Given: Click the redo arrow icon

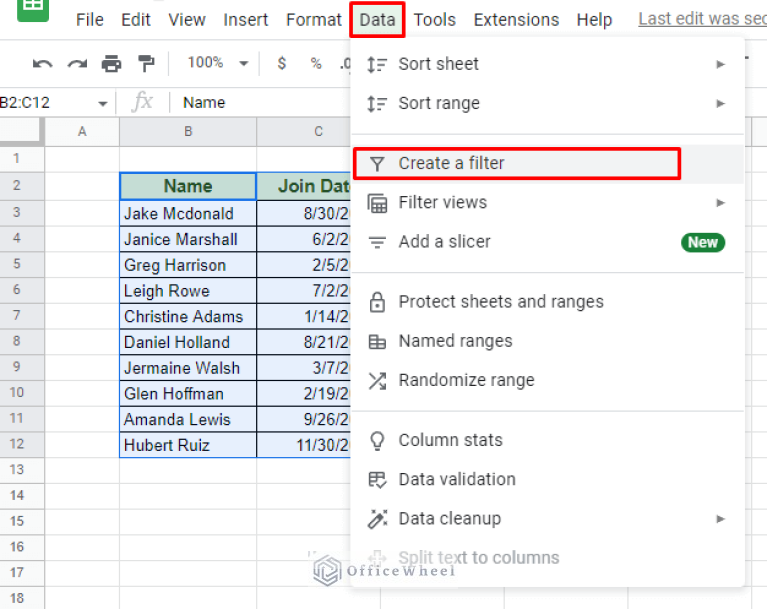Looking at the screenshot, I should tap(77, 64).
